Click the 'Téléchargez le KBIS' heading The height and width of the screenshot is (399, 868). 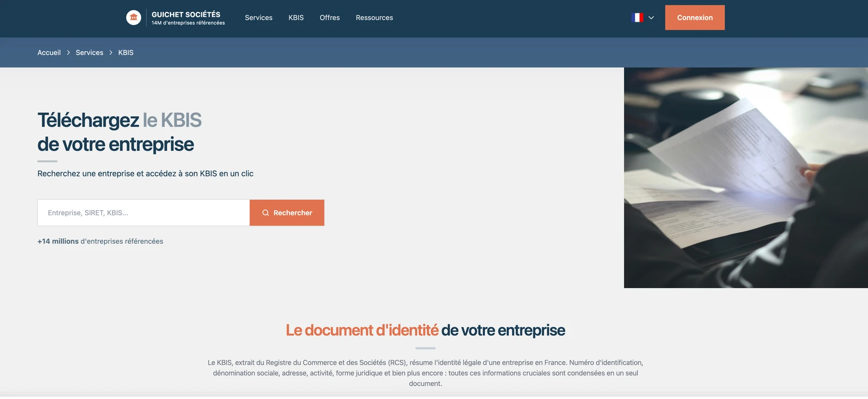pyautogui.click(x=119, y=120)
